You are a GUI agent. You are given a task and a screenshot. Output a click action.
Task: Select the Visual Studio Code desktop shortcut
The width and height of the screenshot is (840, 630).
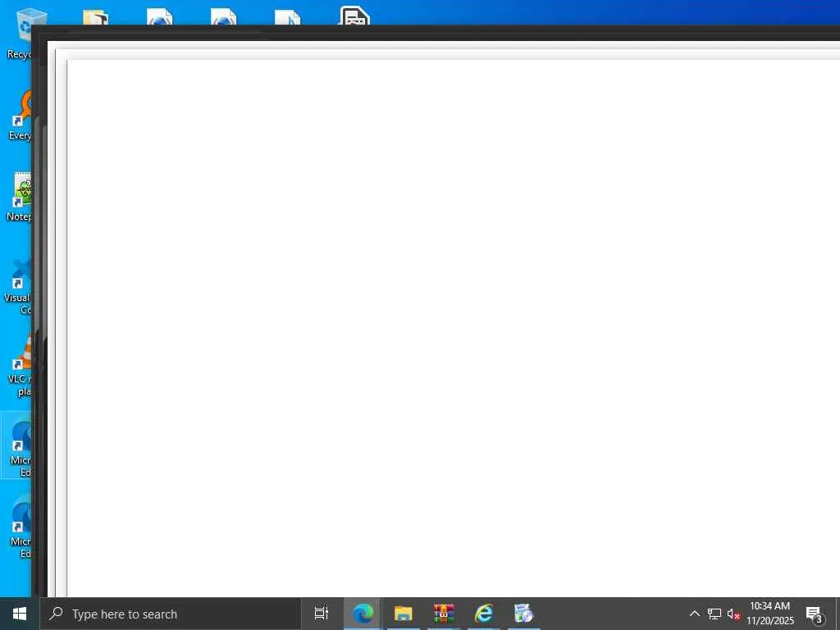(18, 284)
